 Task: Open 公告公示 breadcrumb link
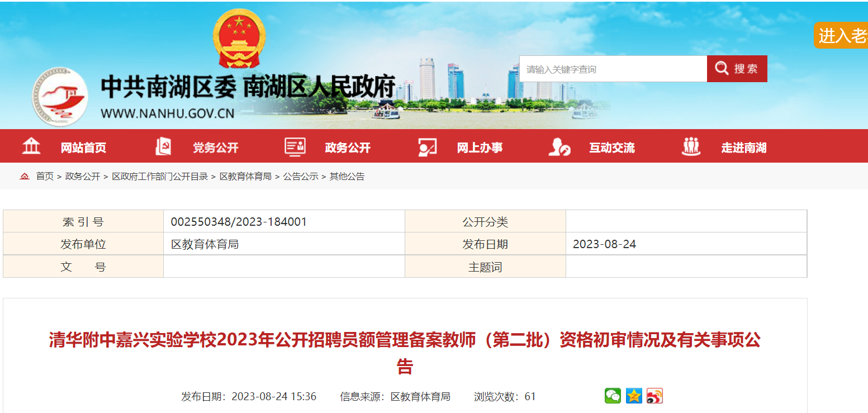tap(300, 177)
